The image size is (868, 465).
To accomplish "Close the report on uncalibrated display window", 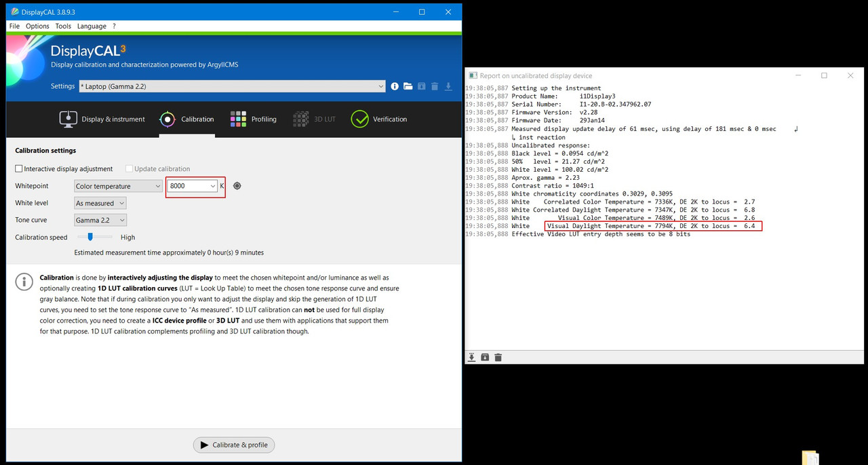I will 850,75.
